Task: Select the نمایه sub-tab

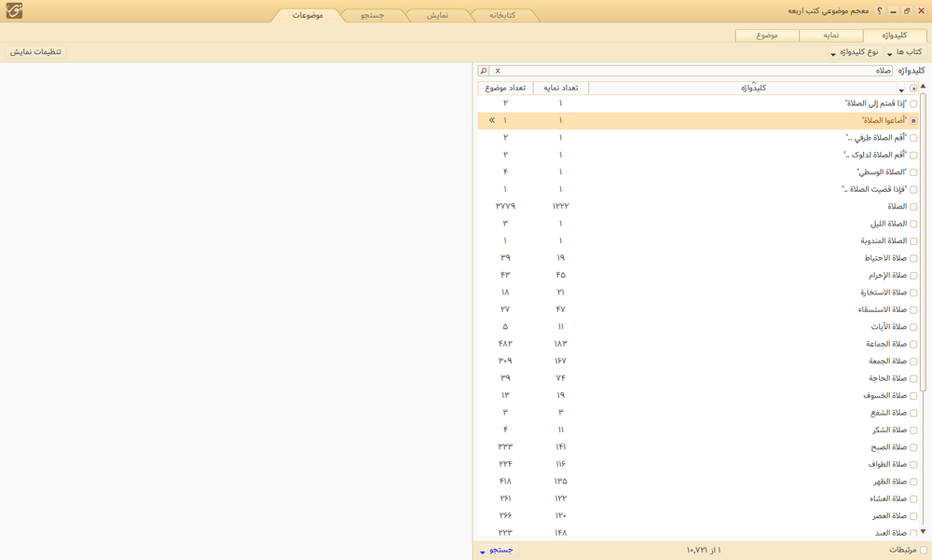Action: [831, 35]
